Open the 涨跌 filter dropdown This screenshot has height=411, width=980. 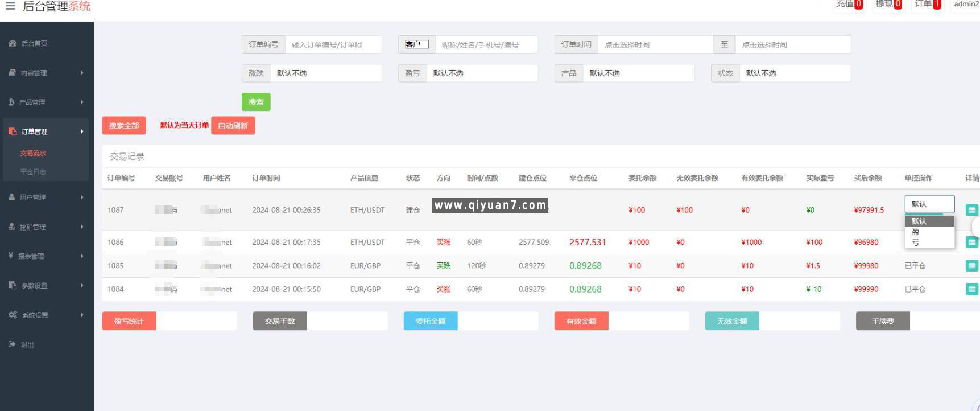point(325,73)
